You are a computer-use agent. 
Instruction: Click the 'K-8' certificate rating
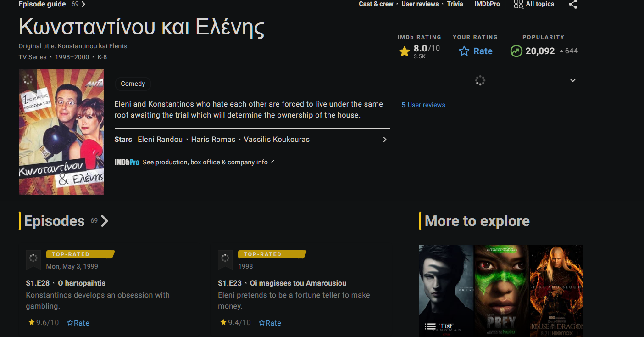[102, 57]
